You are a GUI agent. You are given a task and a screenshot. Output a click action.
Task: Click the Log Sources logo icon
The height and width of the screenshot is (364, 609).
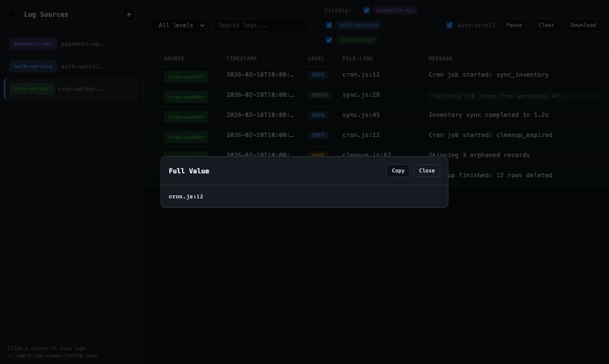coord(12,14)
